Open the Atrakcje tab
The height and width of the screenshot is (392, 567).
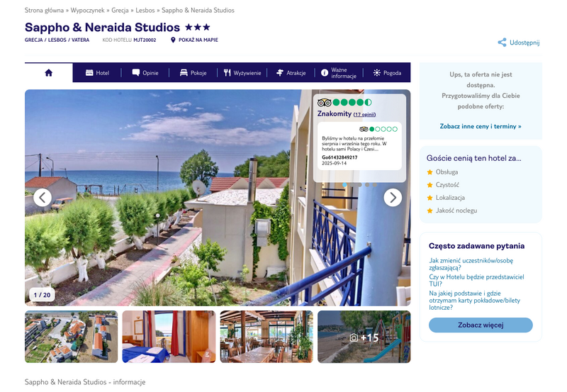[291, 73]
